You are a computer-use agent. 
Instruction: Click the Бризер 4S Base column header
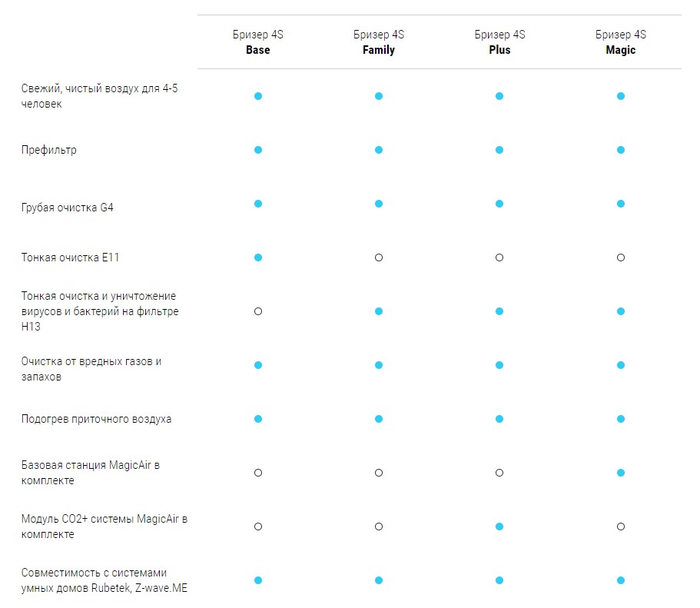[x=258, y=42]
